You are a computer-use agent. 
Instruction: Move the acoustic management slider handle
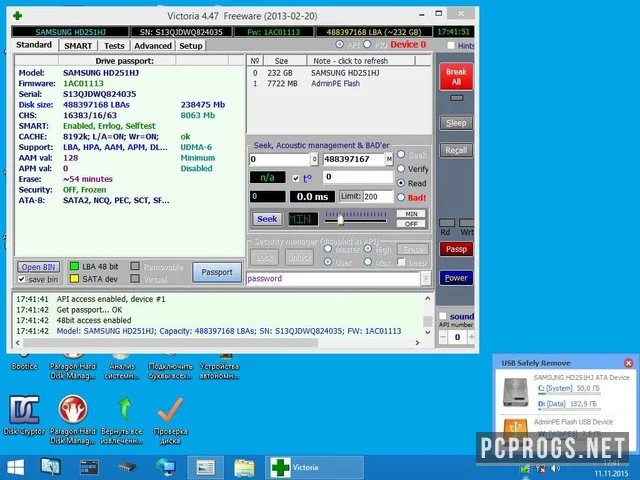340,220
